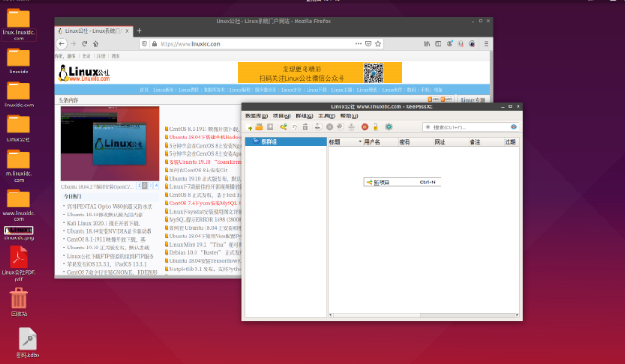Screen dimensions: 625x364
Task: Click the 密码 column header
Action: coord(416,142)
